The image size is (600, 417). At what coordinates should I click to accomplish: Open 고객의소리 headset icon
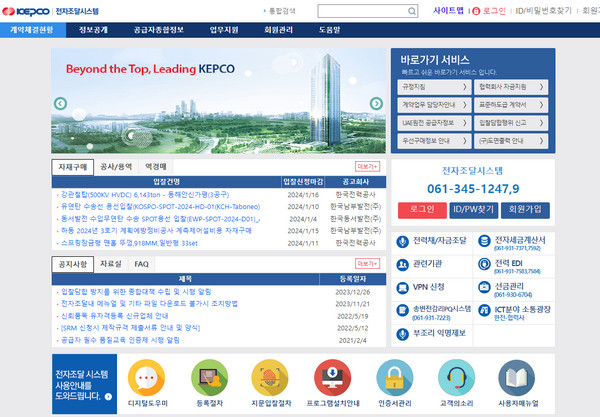tap(456, 378)
